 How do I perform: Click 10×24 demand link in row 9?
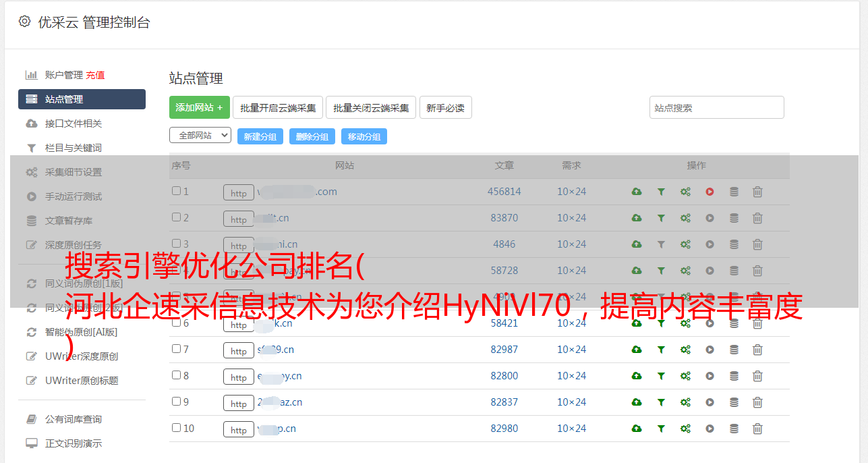(571, 402)
